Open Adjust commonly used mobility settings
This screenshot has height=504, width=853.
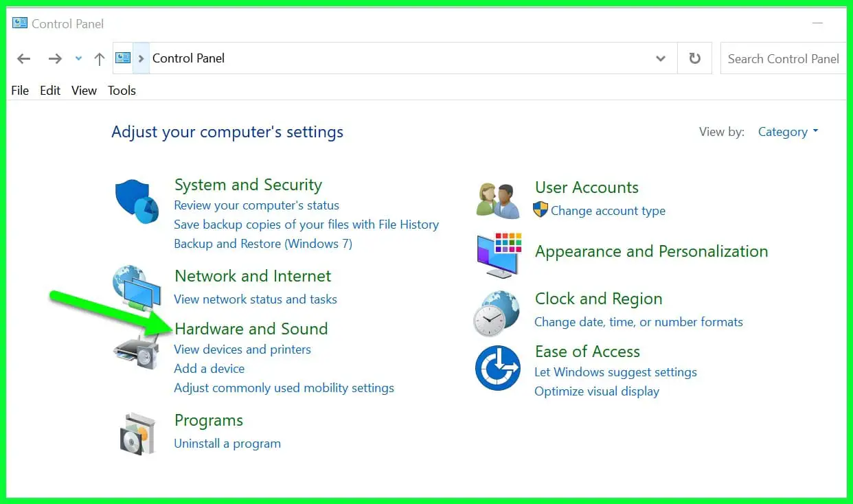click(284, 388)
